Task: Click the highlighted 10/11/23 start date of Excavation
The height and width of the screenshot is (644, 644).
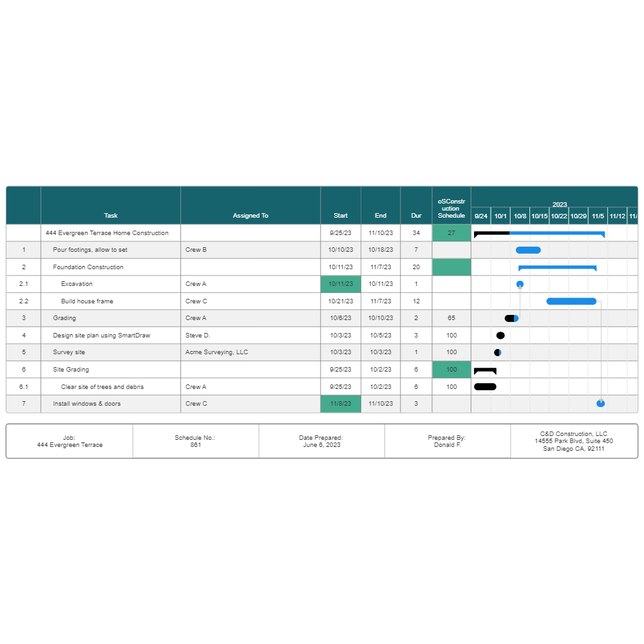Action: point(341,284)
